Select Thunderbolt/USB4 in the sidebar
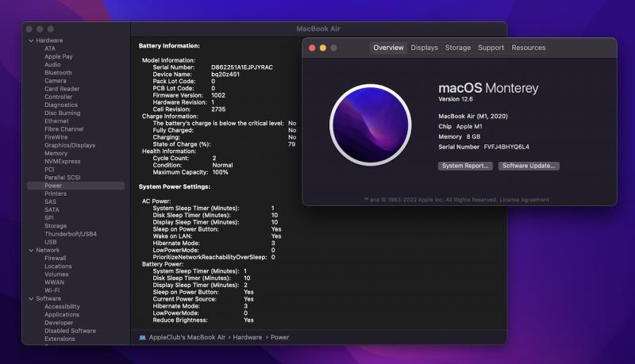Screen dimensions: 635x364 pos(71,234)
